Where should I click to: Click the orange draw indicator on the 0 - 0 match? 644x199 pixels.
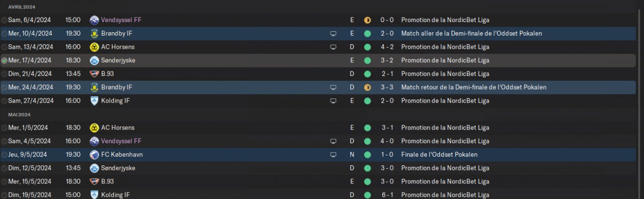(x=367, y=20)
